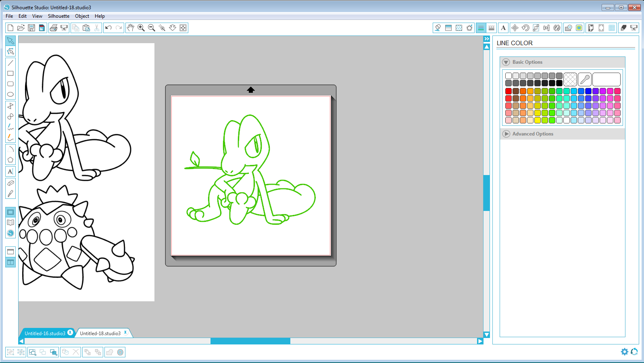Select the color picker eyedropper
The height and width of the screenshot is (363, 644).
tap(585, 79)
